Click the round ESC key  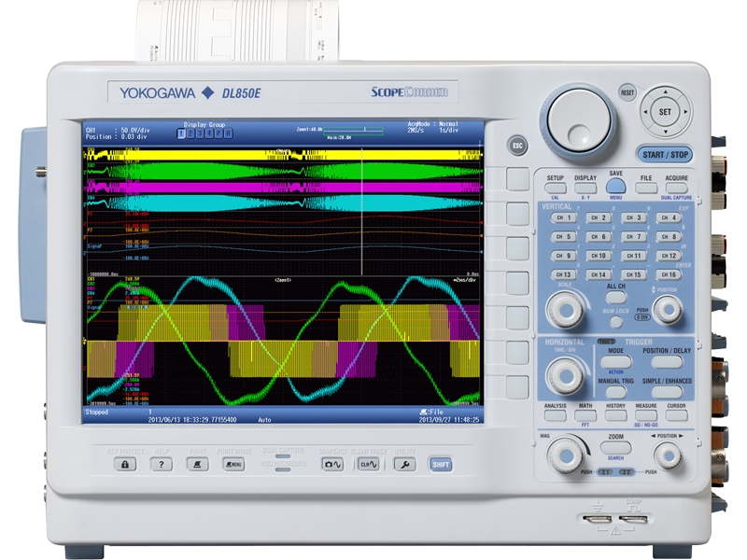click(517, 146)
